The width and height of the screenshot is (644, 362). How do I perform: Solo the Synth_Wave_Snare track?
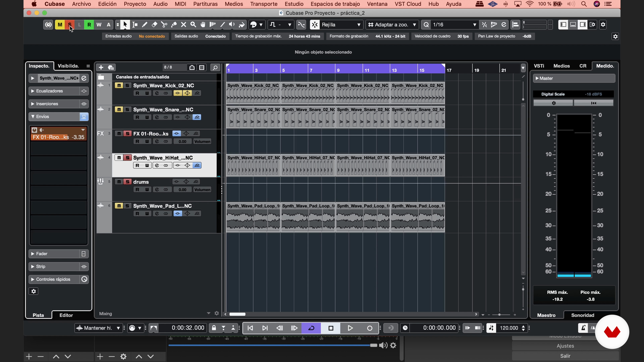[127, 109]
